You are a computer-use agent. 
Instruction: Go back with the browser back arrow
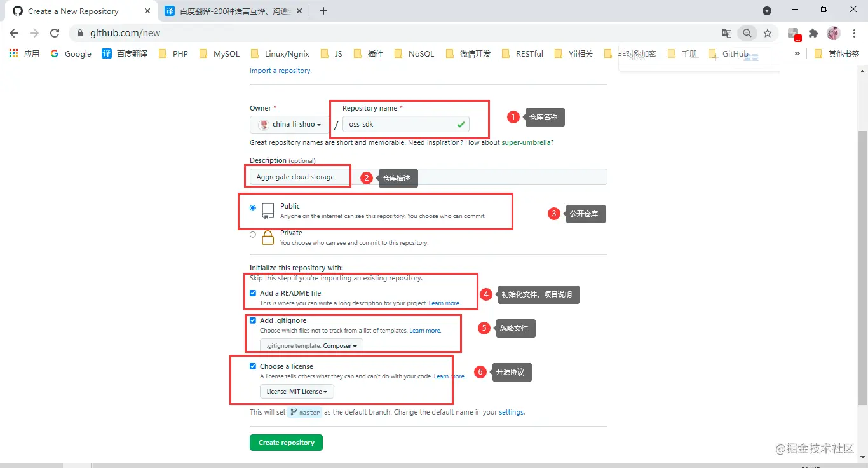(14, 33)
